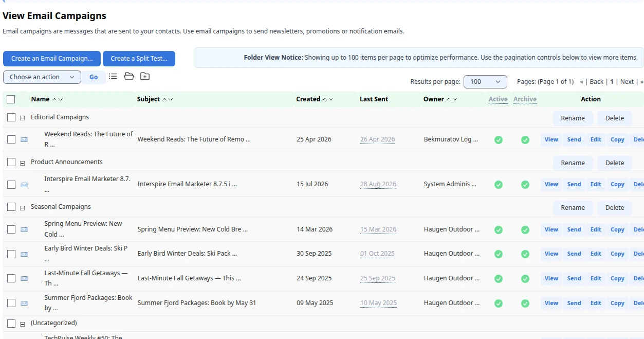View the Weekend Reads campaign

pos(551,139)
